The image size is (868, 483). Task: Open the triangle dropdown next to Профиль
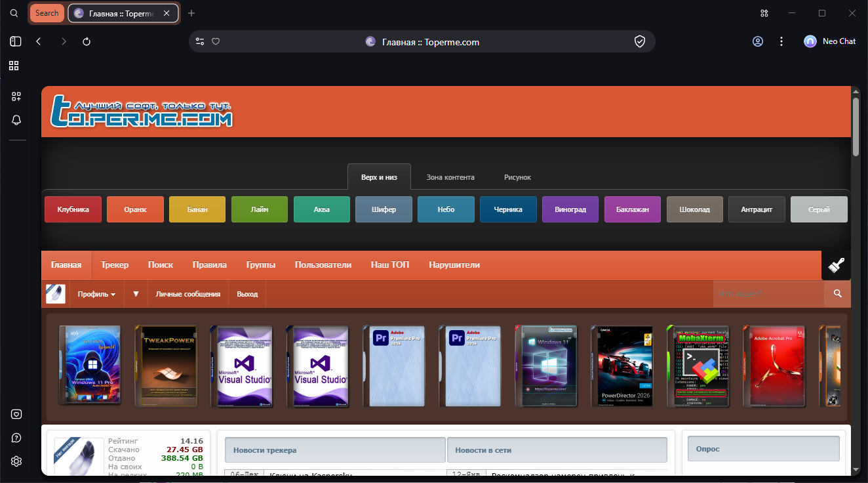136,294
